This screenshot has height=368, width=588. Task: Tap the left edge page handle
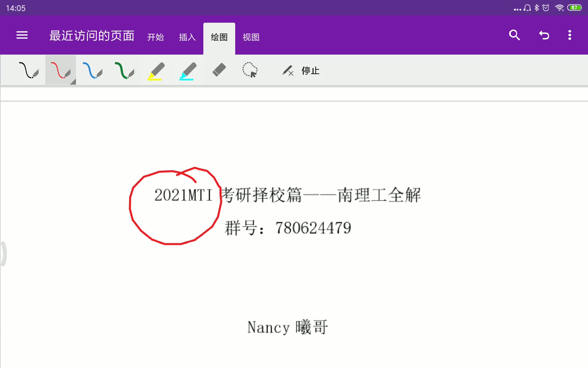[3, 254]
